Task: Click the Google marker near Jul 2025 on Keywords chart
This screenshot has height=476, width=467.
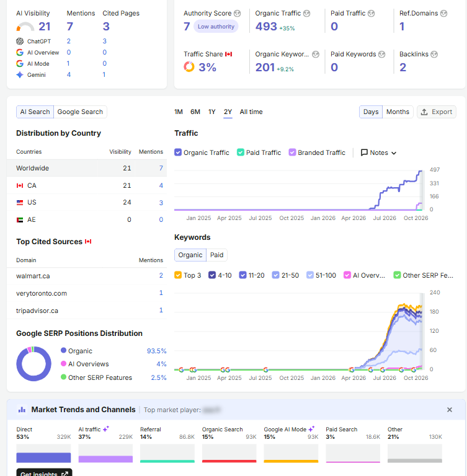Action: [266, 370]
